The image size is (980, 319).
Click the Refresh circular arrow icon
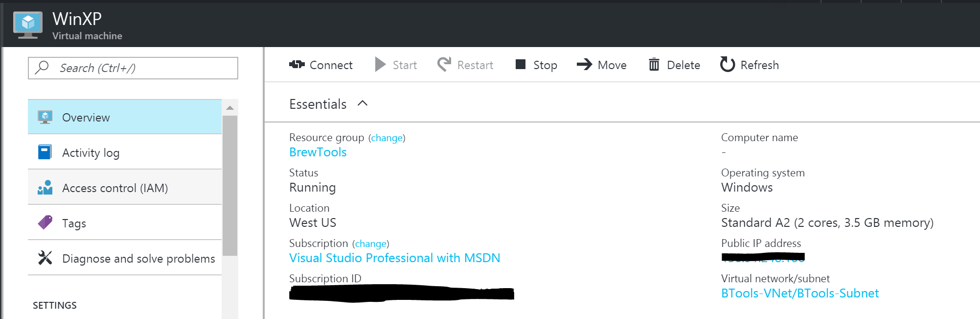point(728,65)
